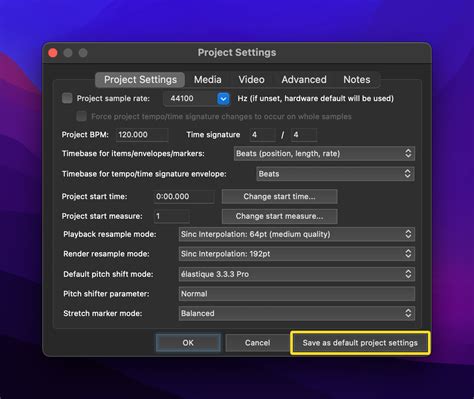
Task: Open the Playback resample mode dropdown
Action: [x=297, y=234]
